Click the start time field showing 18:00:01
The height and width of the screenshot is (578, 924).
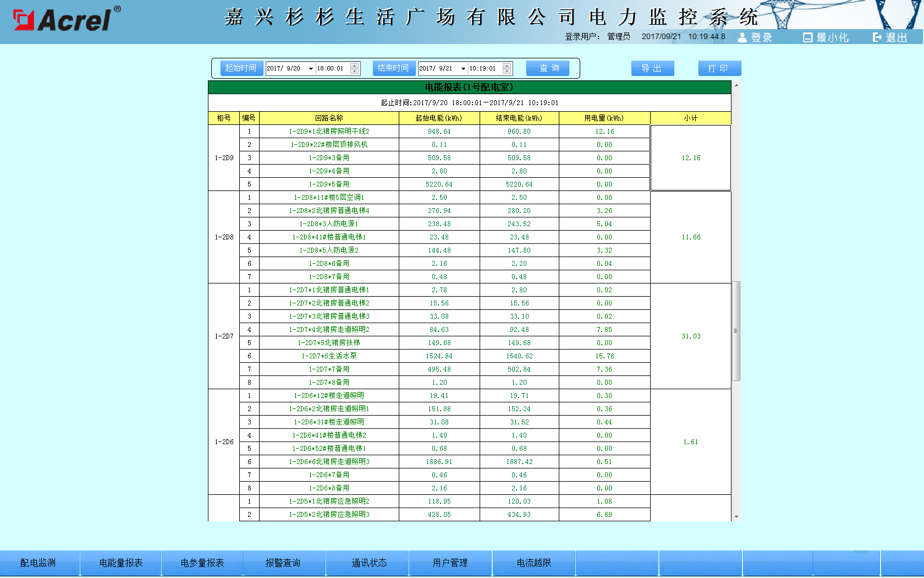(332, 69)
